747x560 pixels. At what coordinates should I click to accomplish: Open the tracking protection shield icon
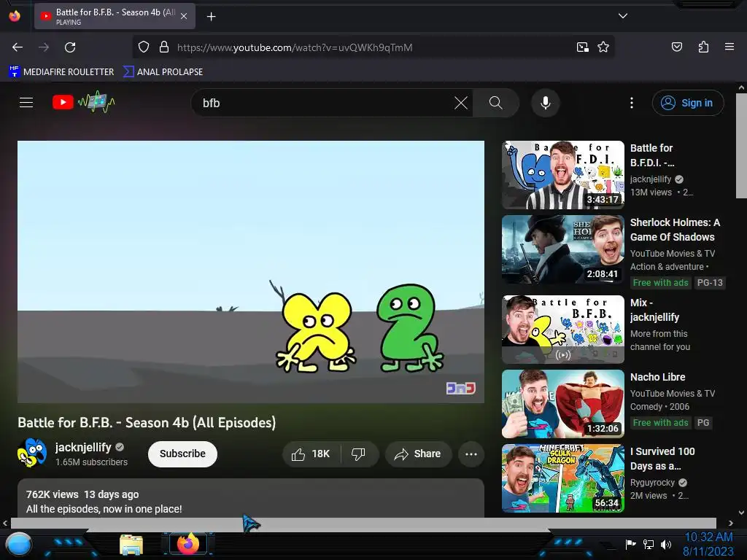click(144, 47)
